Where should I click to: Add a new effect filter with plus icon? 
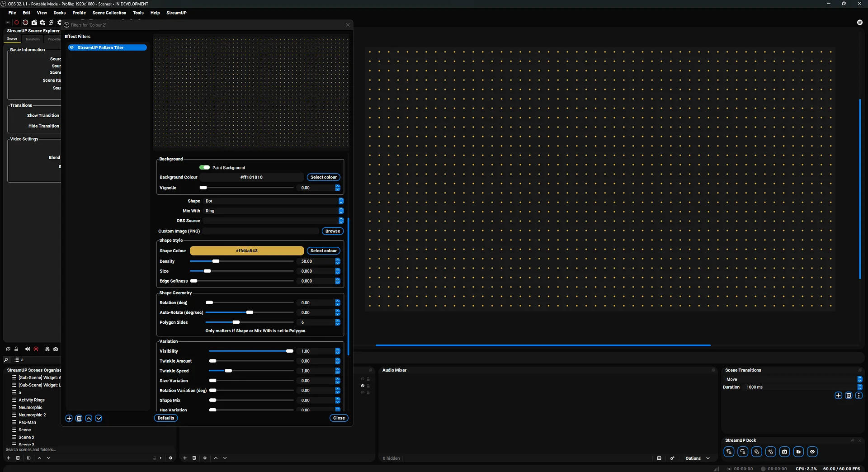pyautogui.click(x=69, y=418)
